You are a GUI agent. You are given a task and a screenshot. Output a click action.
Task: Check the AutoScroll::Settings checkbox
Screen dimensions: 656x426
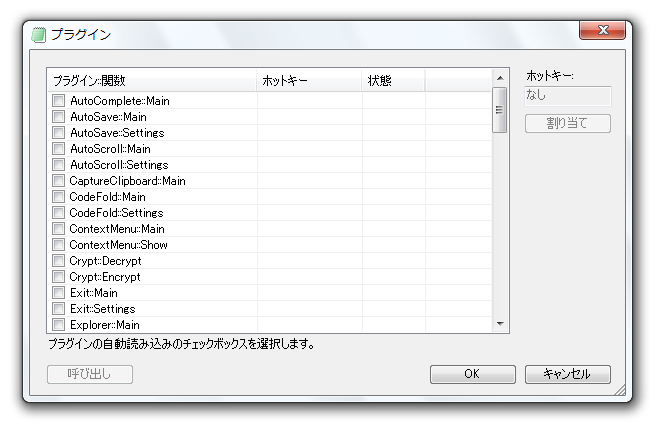(x=59, y=164)
